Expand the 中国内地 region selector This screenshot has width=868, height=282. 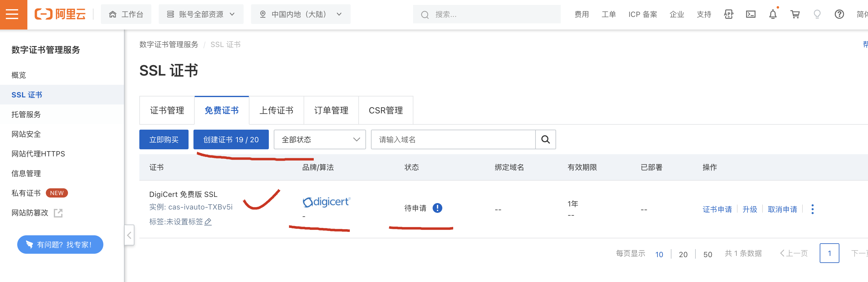click(x=300, y=14)
